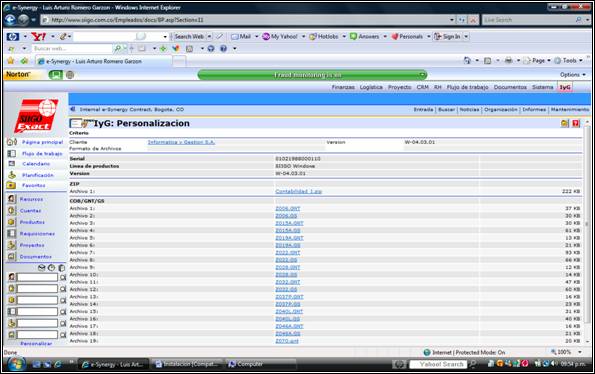The image size is (595, 374).
Task: Click the yellow icon beside the help icon
Action: point(565,123)
